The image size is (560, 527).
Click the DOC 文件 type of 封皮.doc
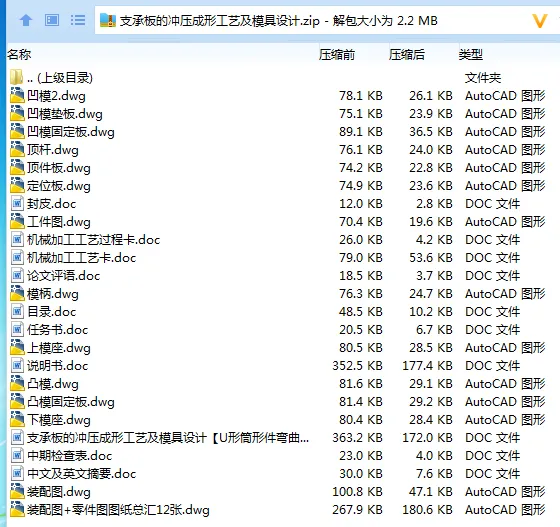[492, 204]
